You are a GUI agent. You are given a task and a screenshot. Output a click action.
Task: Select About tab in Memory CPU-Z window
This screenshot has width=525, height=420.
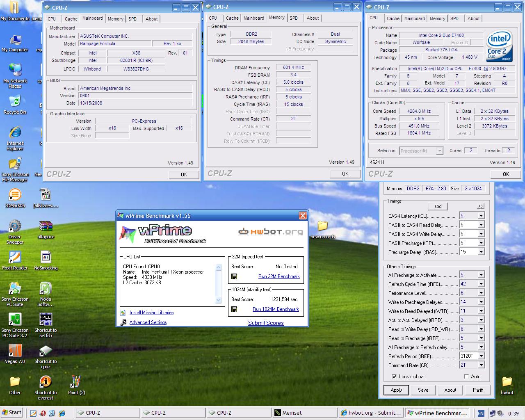[313, 18]
